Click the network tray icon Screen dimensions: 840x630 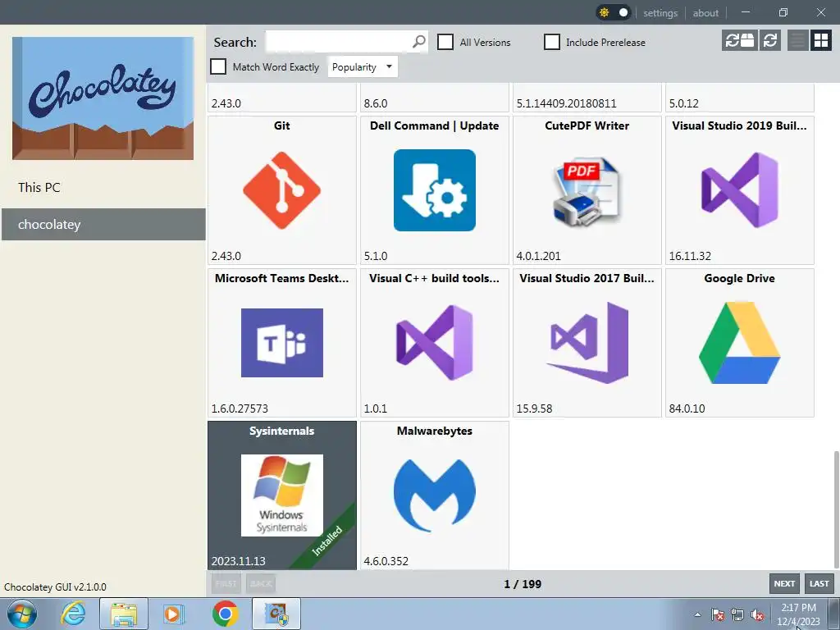point(737,614)
